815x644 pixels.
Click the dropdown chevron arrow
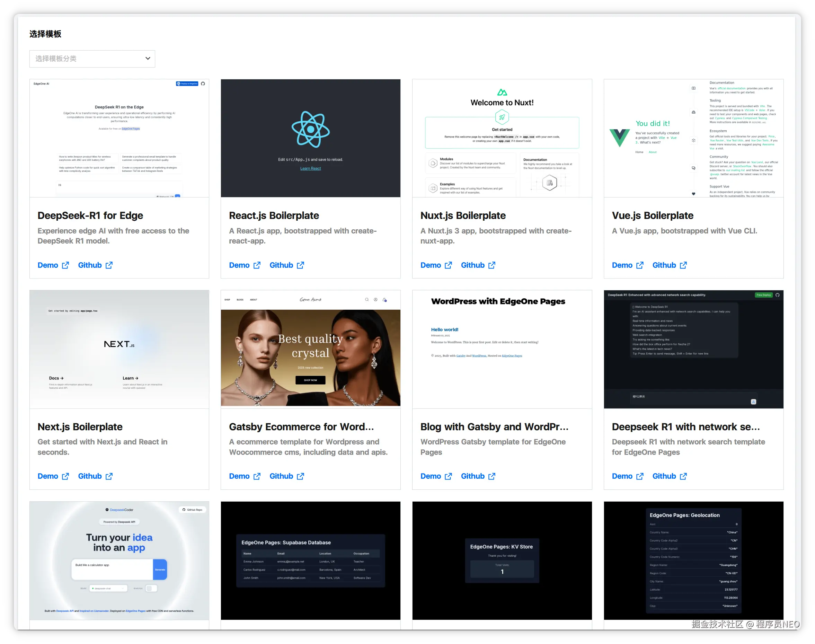tap(148, 59)
